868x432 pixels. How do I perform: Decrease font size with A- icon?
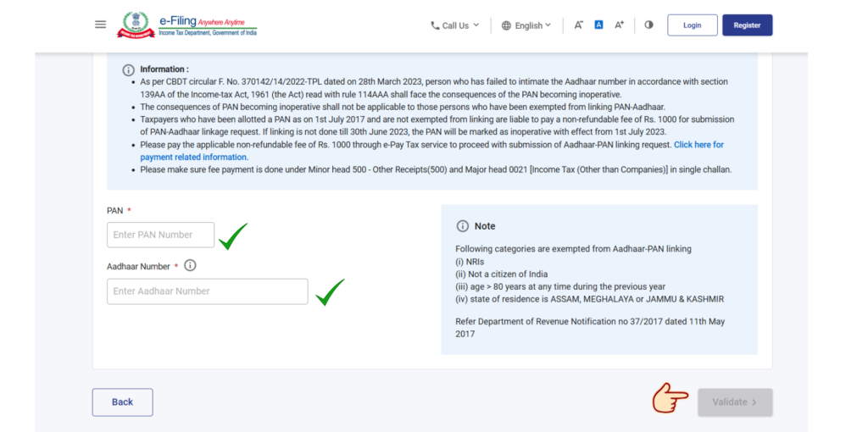point(578,25)
